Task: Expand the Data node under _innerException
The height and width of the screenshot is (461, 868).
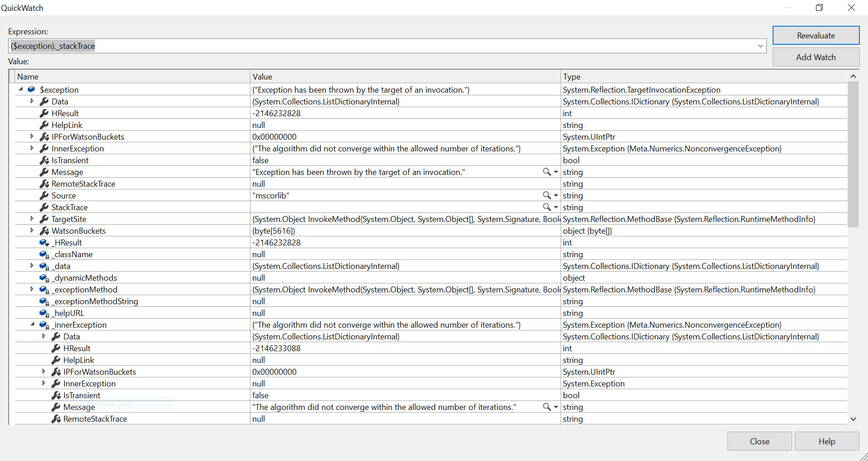Action: pyautogui.click(x=43, y=336)
